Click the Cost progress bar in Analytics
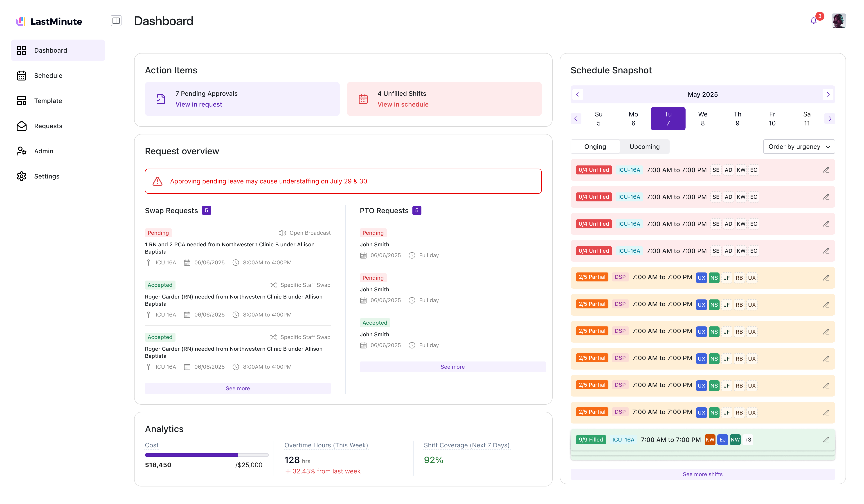Image resolution: width=864 pixels, height=504 pixels. point(206,455)
